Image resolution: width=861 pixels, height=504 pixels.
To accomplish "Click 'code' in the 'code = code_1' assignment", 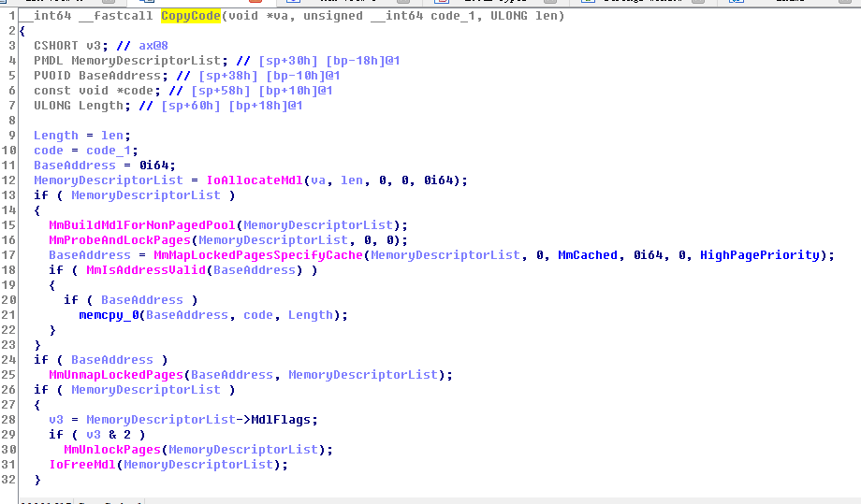I will 49,151.
